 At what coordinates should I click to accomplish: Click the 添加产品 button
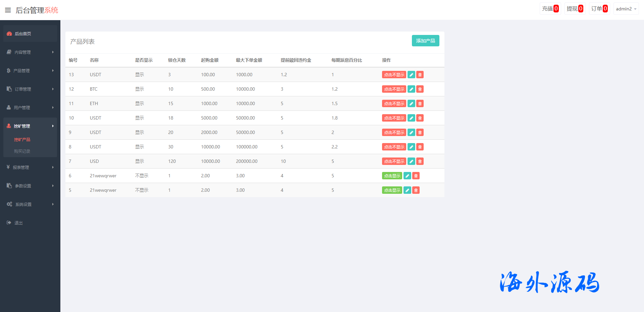(x=425, y=41)
